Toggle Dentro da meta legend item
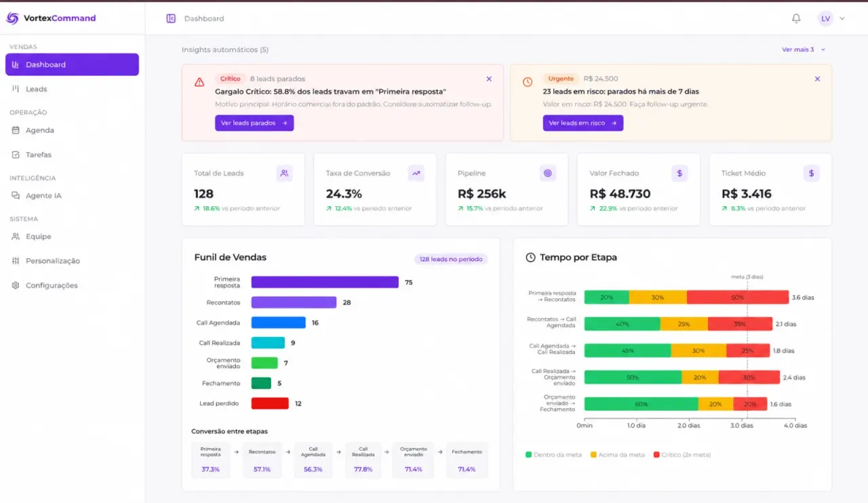Image resolution: width=868 pixels, height=503 pixels. (x=553, y=454)
